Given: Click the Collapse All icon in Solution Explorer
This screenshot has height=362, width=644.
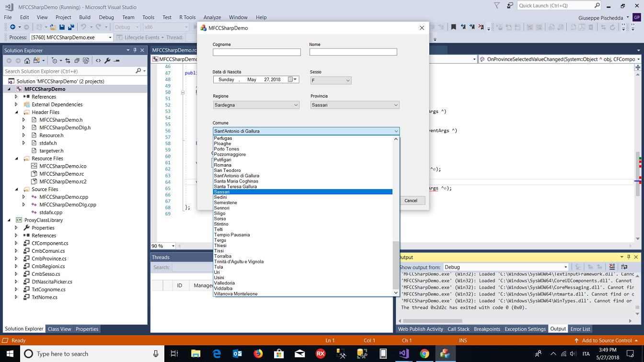Looking at the screenshot, I should click(77, 61).
